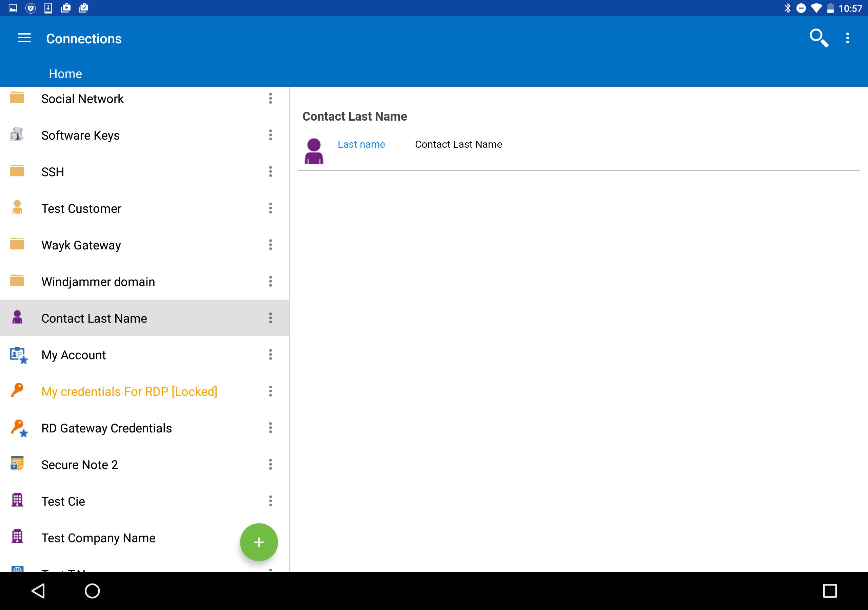Open the hamburger navigation menu

(x=24, y=38)
